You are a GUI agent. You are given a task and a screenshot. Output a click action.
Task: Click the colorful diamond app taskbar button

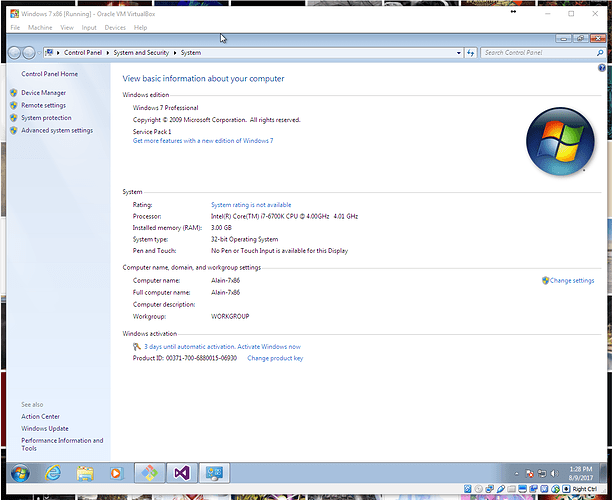click(149, 473)
